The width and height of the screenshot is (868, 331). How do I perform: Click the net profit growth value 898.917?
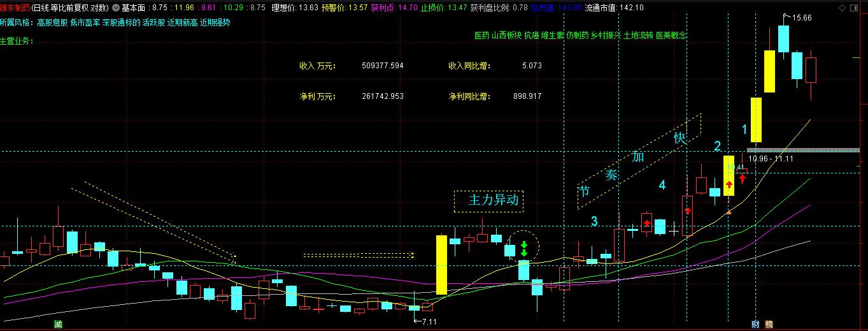527,96
